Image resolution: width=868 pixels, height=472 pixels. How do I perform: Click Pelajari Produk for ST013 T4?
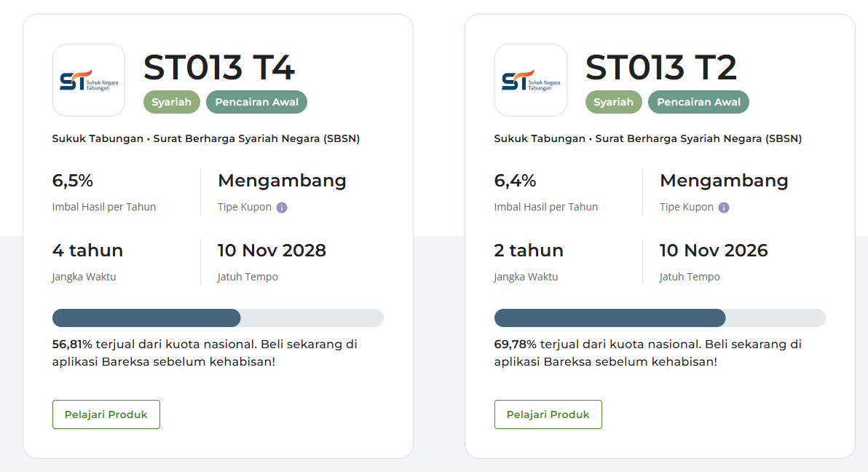click(106, 414)
